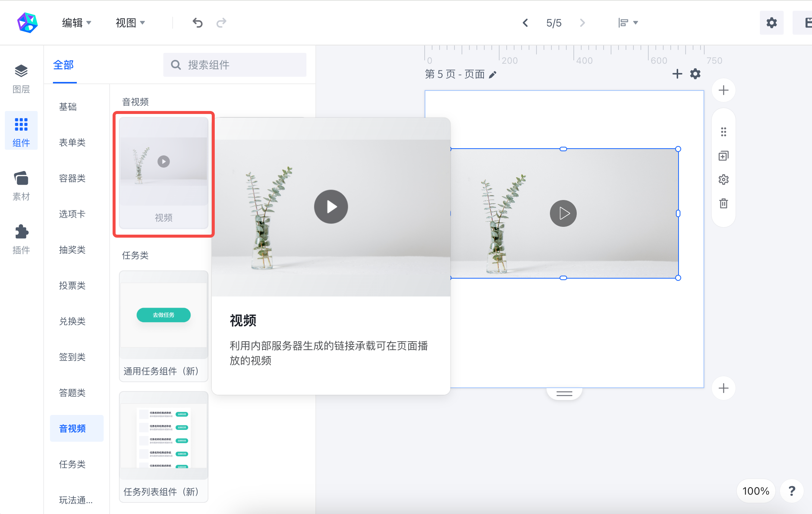Select the 任务列表组件（新）card

[164, 447]
